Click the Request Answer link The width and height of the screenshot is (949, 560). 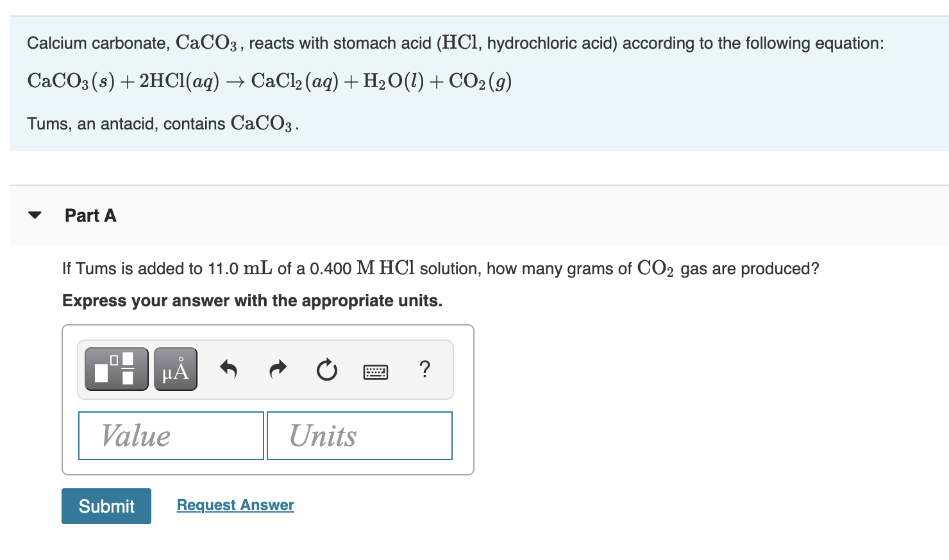[x=235, y=505]
